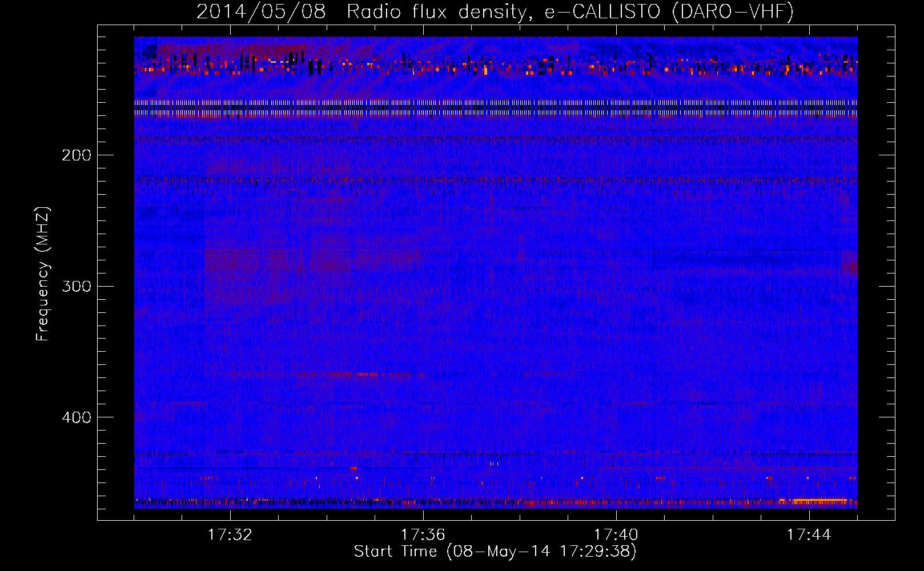
Task: Click the 400 frequency tick label
Action: click(x=77, y=417)
